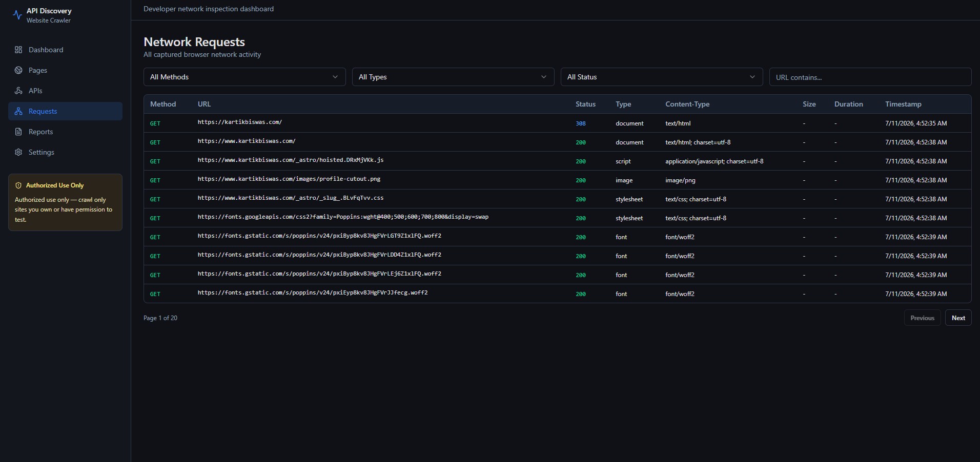Click the URL column header
The width and height of the screenshot is (980, 462).
pyautogui.click(x=204, y=104)
